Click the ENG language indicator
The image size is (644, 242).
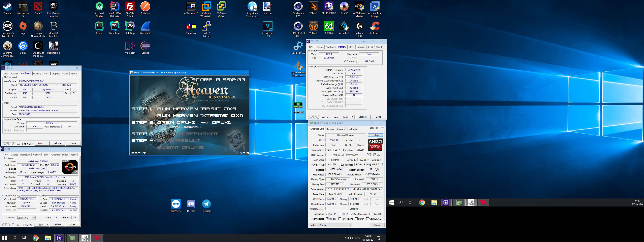point(358,238)
